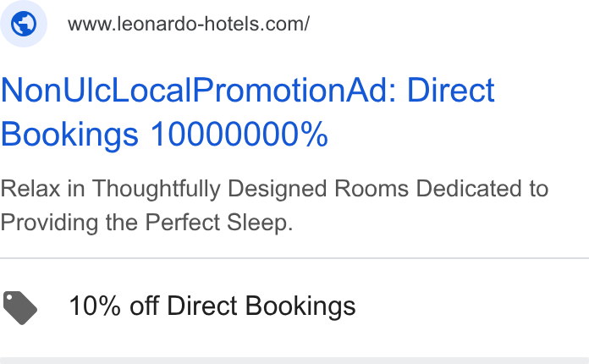Click the word 'Sleep.' ending the description
Image resolution: width=589 pixels, height=364 pixels.
[260, 223]
